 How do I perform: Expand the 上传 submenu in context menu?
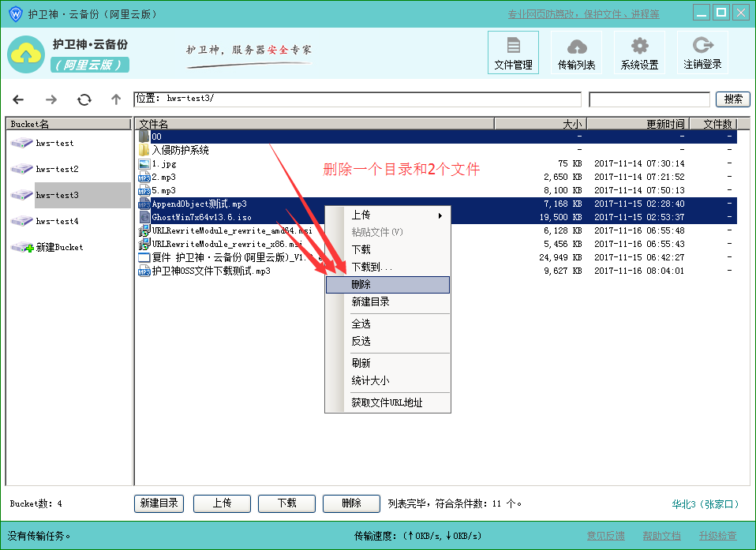387,215
